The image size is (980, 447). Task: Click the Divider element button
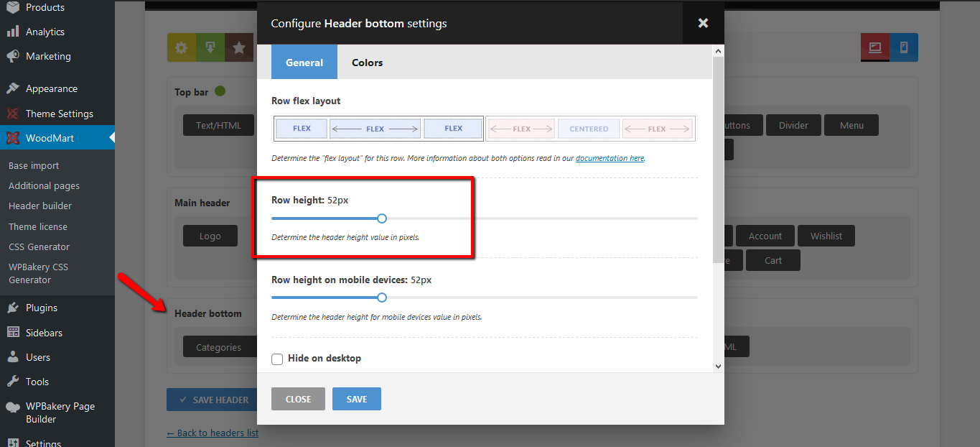point(793,125)
